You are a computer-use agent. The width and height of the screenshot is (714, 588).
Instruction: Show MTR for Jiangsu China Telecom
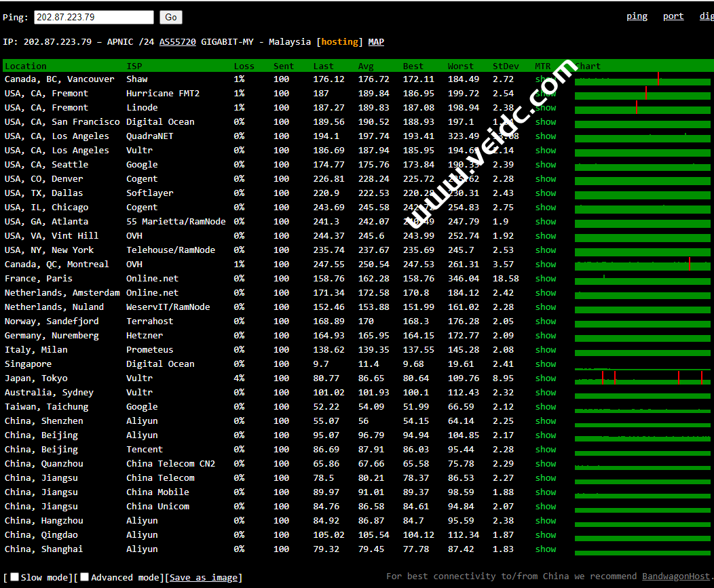(x=546, y=478)
